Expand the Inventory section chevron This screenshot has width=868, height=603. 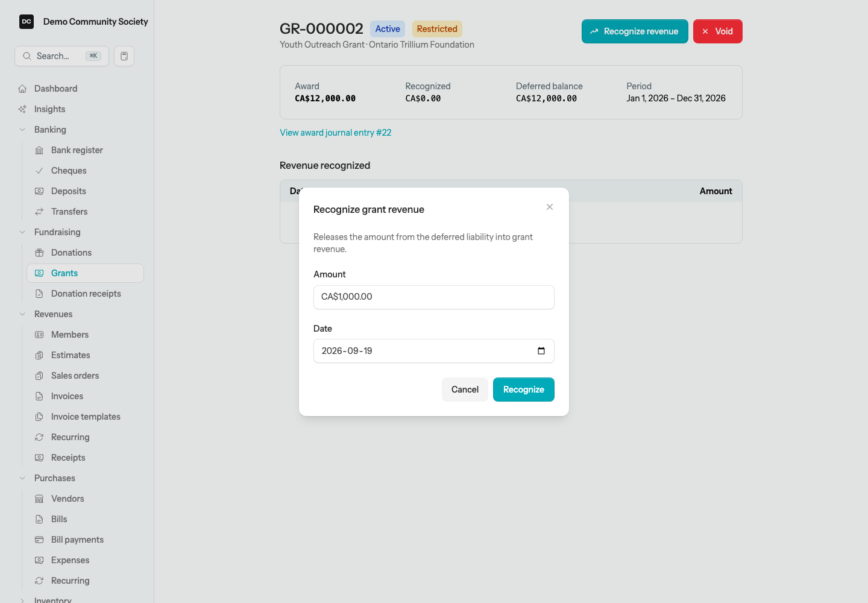[22, 601]
